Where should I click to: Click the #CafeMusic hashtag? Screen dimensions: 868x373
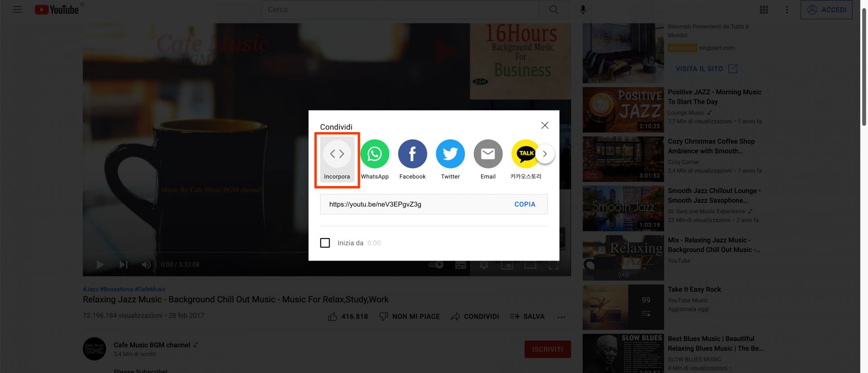(x=150, y=289)
